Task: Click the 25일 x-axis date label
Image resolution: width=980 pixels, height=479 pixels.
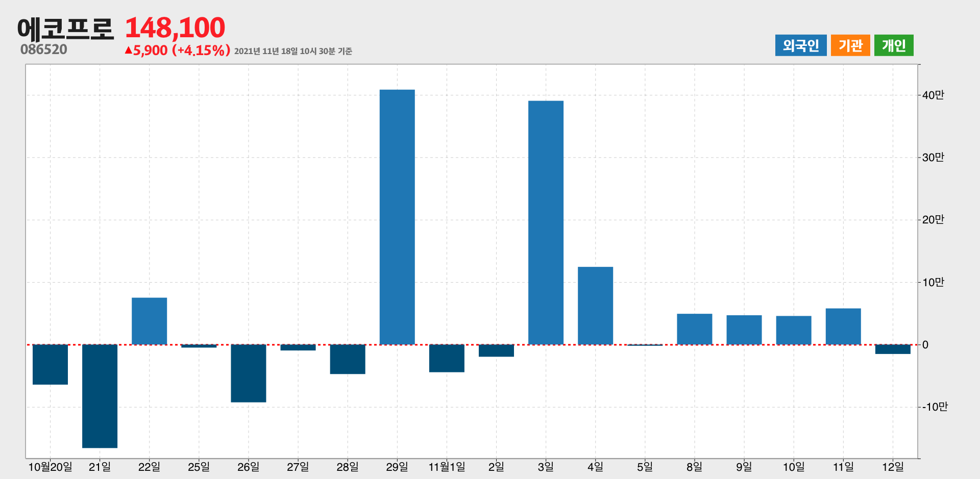Action: point(199,467)
